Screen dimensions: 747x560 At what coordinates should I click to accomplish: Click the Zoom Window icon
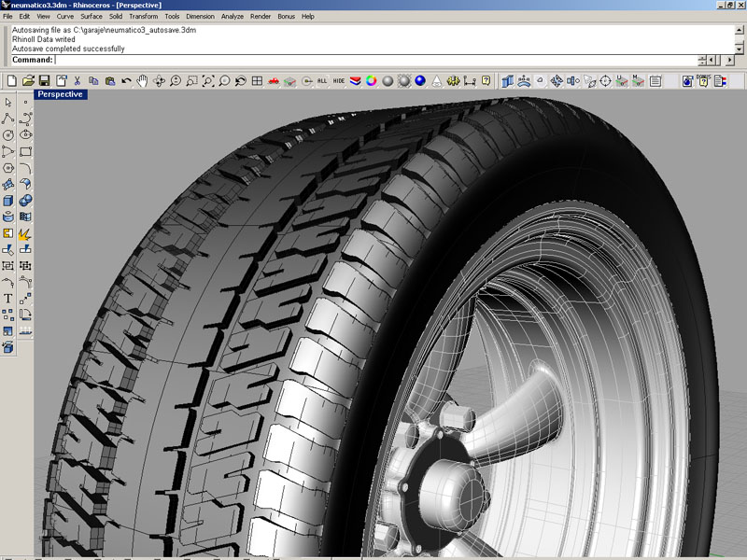(191, 81)
